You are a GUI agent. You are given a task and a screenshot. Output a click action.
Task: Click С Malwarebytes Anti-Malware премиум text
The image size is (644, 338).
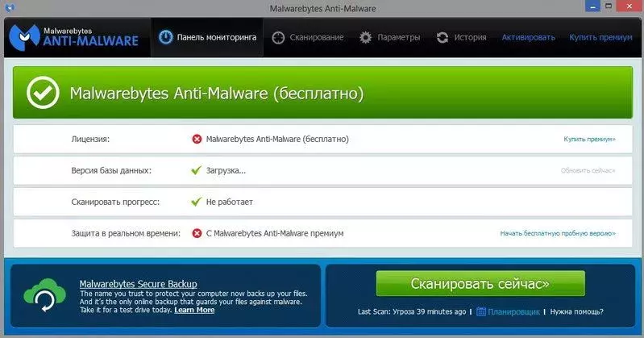[275, 233]
